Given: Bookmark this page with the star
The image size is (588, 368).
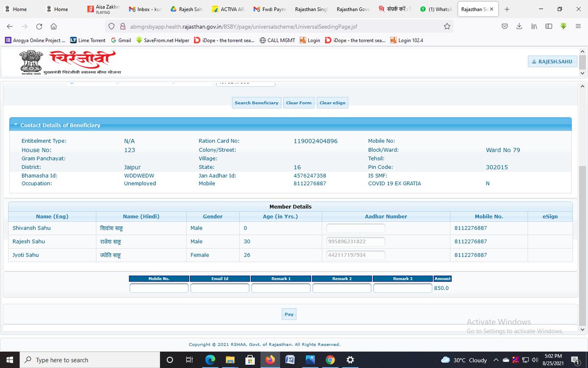Looking at the screenshot, I should (446, 26).
